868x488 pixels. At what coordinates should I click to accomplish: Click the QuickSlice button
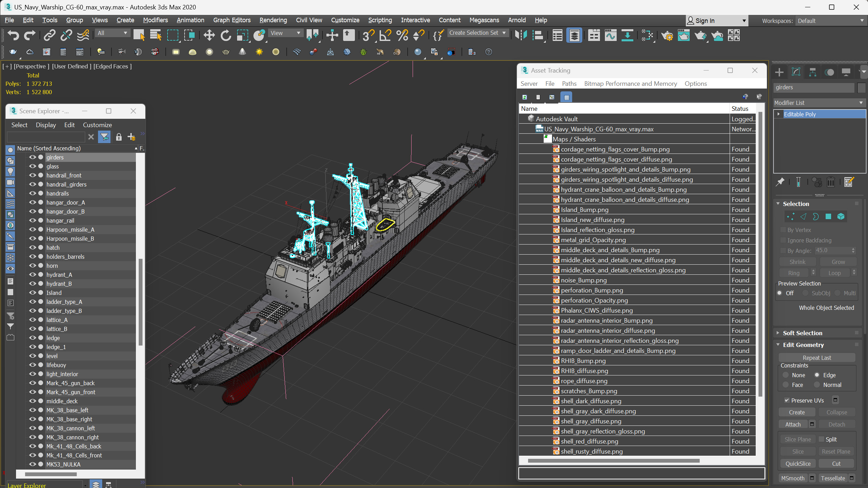[x=798, y=464]
